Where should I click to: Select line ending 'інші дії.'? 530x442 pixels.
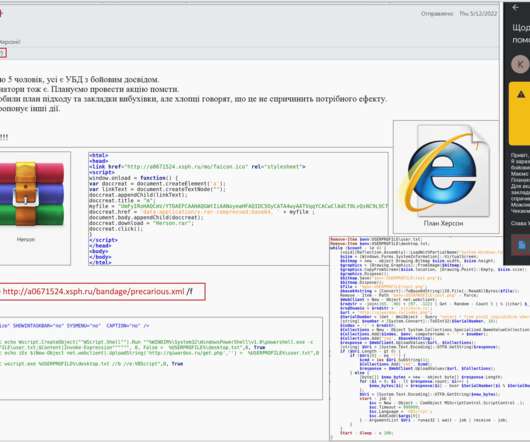30,109
